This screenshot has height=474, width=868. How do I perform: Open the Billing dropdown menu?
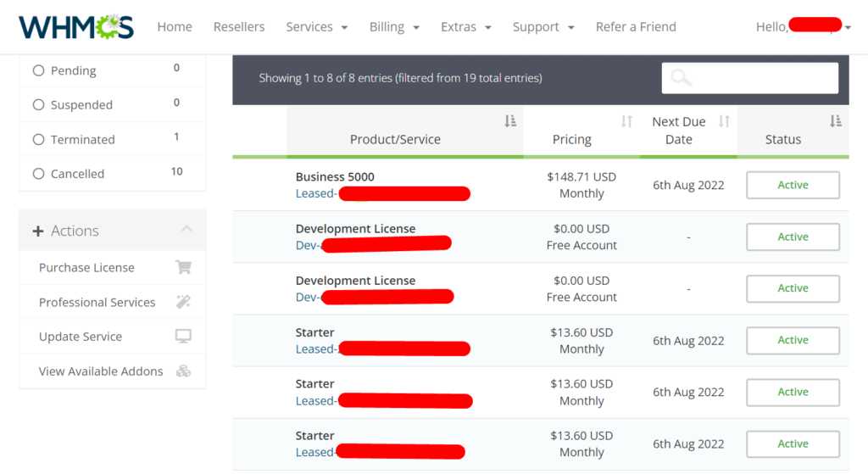click(394, 26)
